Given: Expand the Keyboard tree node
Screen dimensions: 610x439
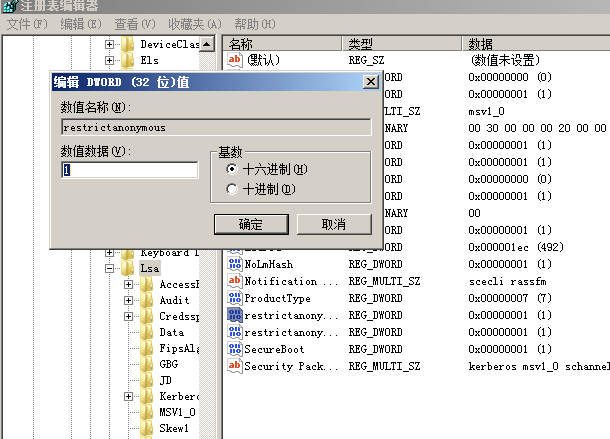Looking at the screenshot, I should tap(109, 253).
